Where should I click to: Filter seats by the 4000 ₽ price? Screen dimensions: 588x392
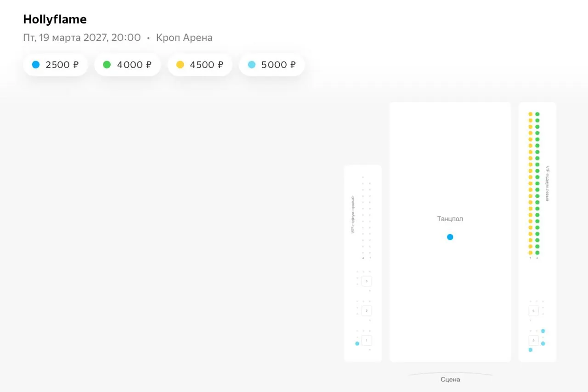(127, 65)
